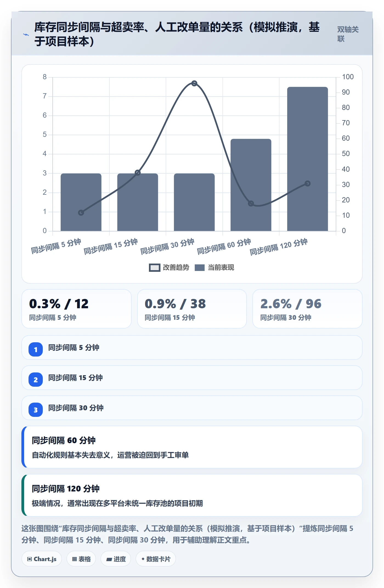Click the number 3 step badge
The width and height of the screenshot is (384, 588).
pos(36,410)
